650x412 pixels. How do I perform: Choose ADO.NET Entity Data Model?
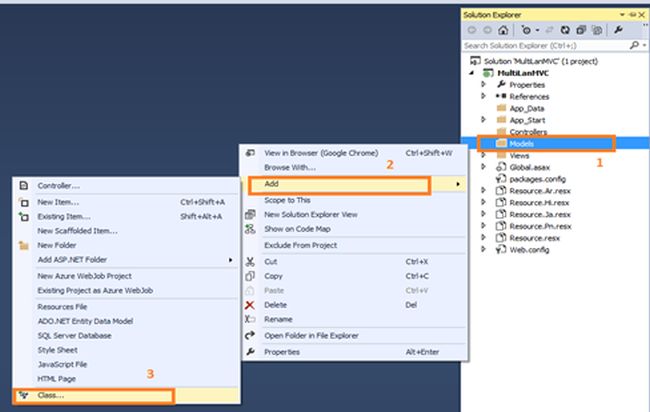126,321
